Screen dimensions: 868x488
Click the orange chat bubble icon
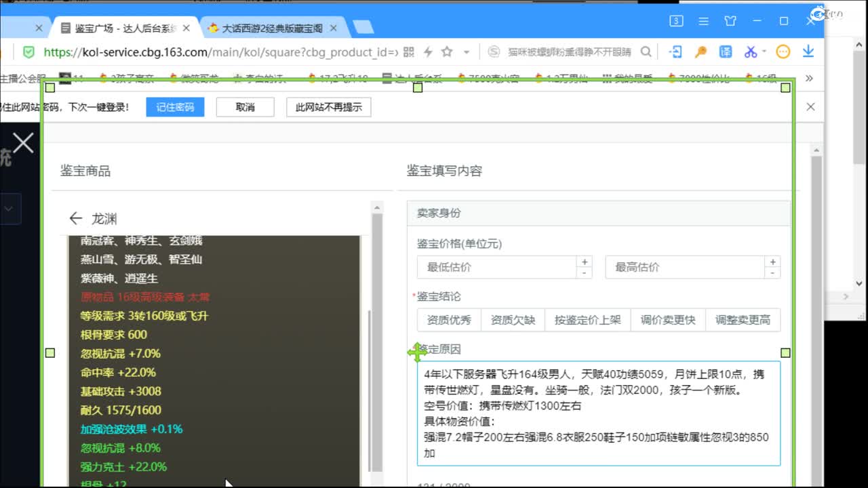[783, 52]
